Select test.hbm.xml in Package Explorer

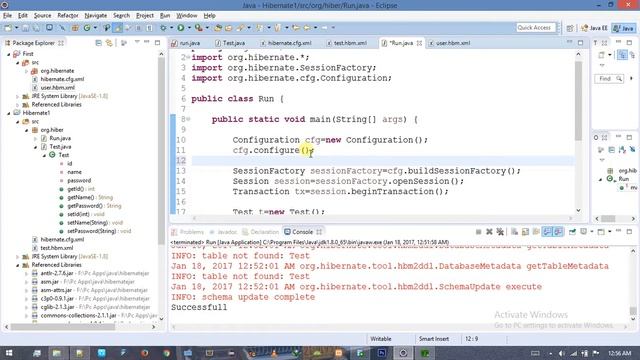[57, 248]
